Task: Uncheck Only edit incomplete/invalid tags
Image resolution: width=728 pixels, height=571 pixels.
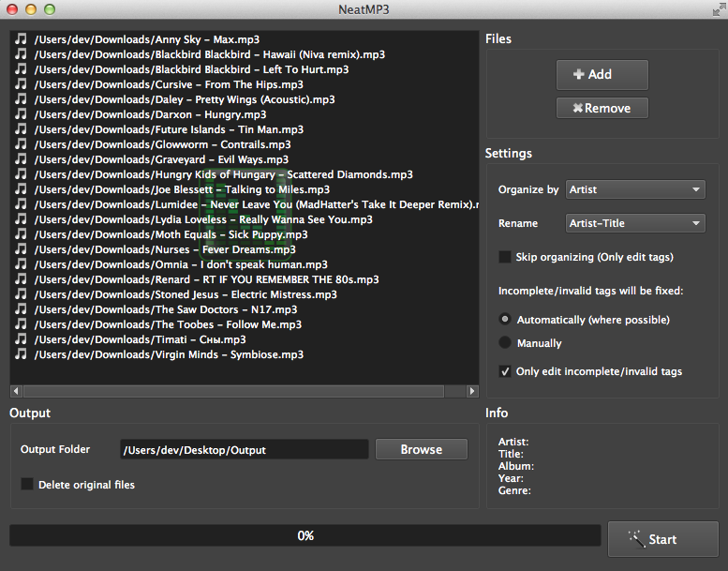Action: pos(505,371)
